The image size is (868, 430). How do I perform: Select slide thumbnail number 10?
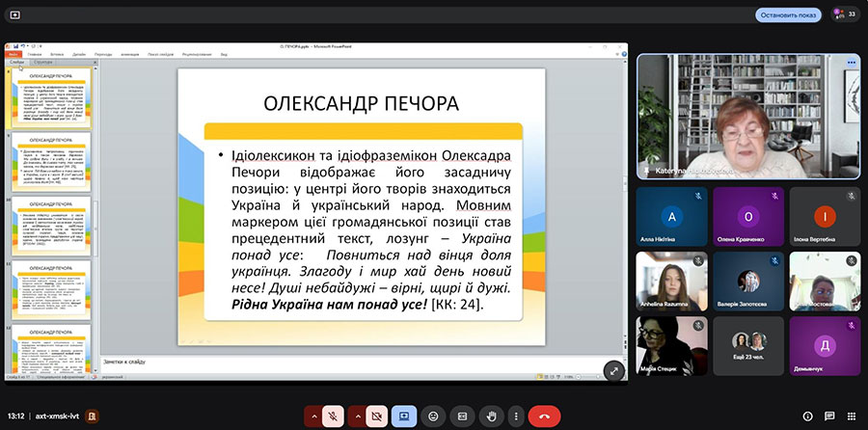pyautogui.click(x=50, y=226)
